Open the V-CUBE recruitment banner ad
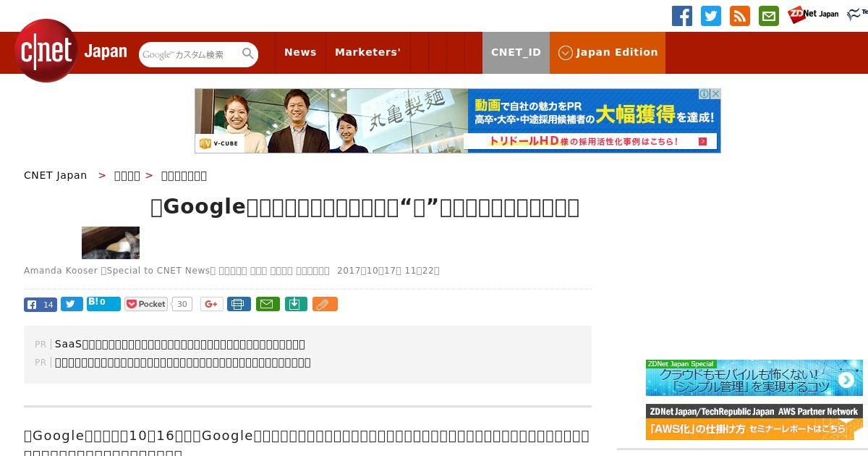This screenshot has height=456, width=868. [x=457, y=121]
